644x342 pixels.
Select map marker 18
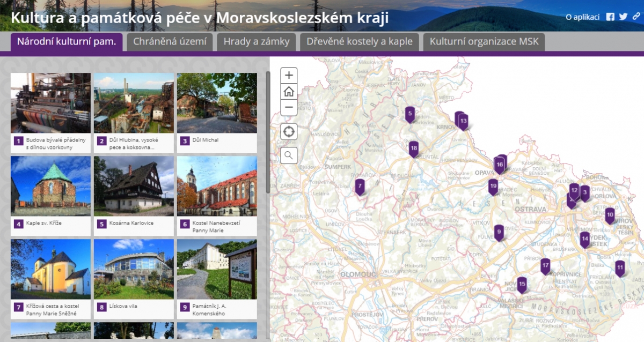click(x=413, y=148)
